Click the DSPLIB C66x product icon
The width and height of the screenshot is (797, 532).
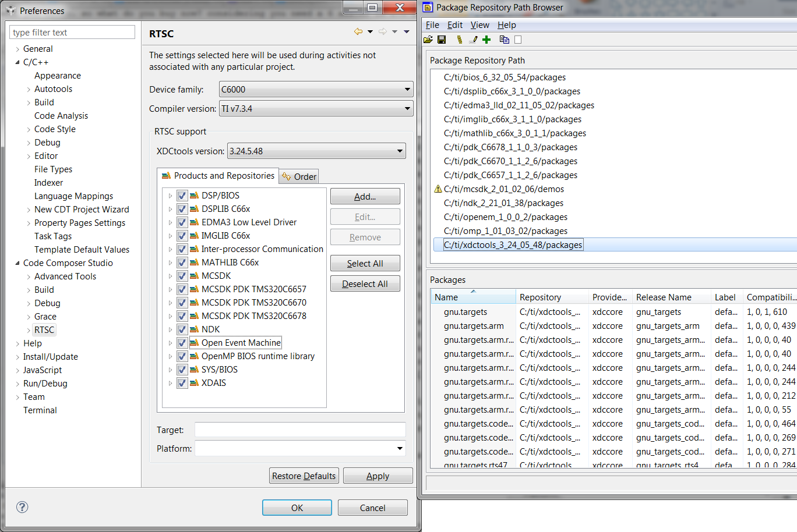(195, 209)
